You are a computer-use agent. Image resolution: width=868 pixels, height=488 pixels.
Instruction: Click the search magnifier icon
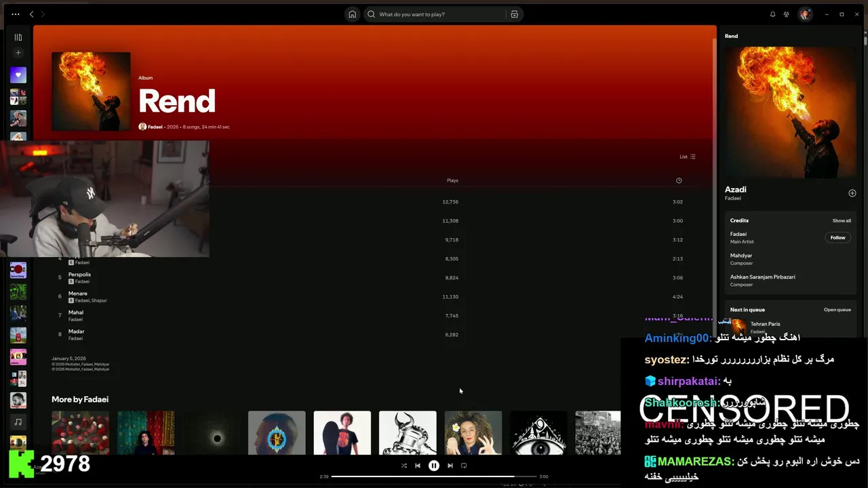tap(371, 14)
